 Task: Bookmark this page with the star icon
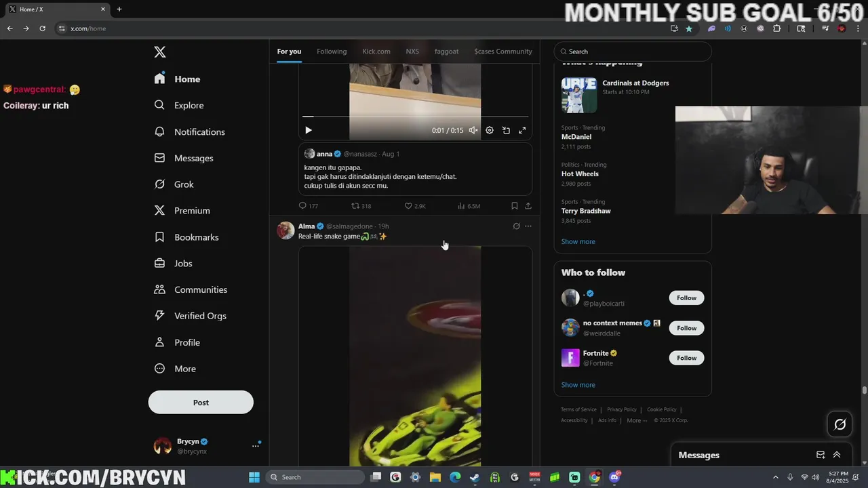[689, 28]
